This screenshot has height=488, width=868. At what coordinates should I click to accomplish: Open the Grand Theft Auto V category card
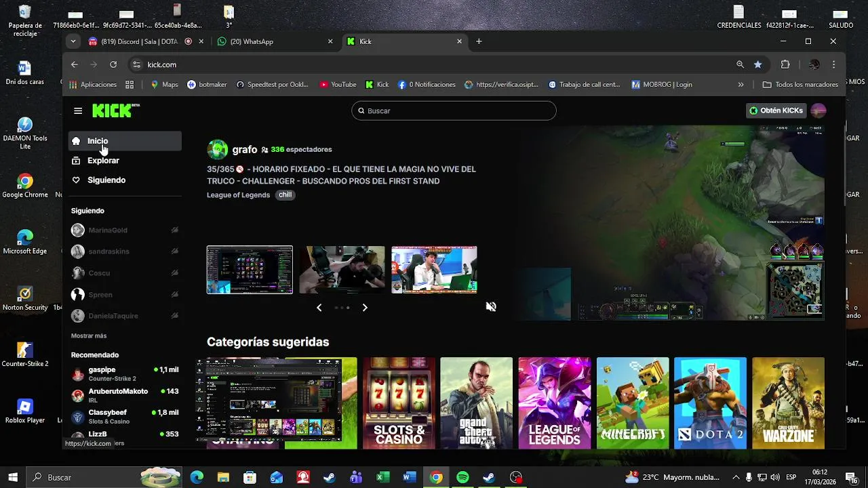tap(477, 403)
